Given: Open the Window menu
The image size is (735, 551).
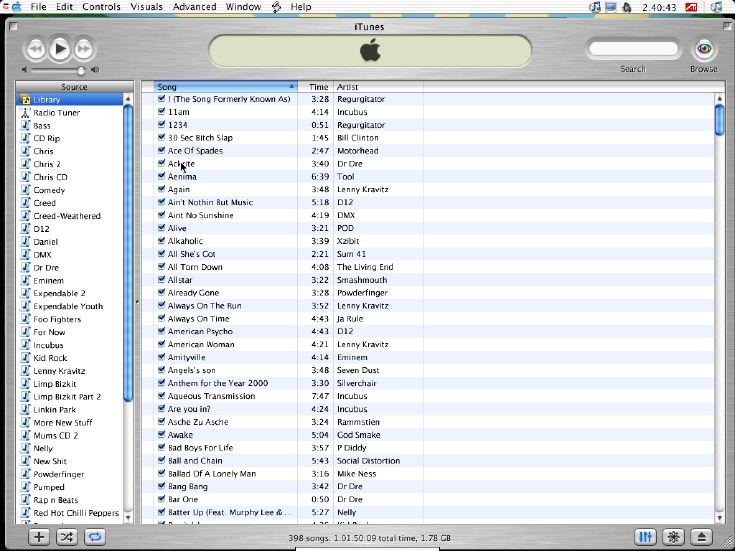Looking at the screenshot, I should point(243,7).
